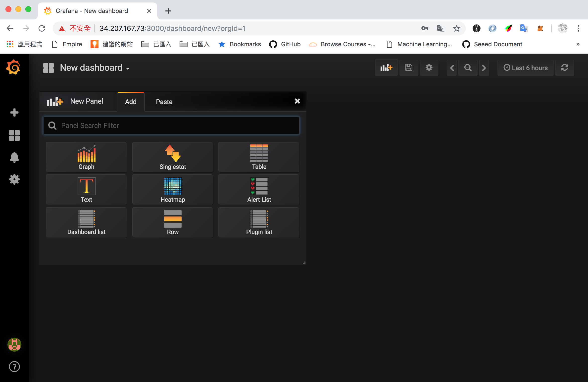The height and width of the screenshot is (382, 588).
Task: Click the 不安全 security warning
Action: click(75, 28)
